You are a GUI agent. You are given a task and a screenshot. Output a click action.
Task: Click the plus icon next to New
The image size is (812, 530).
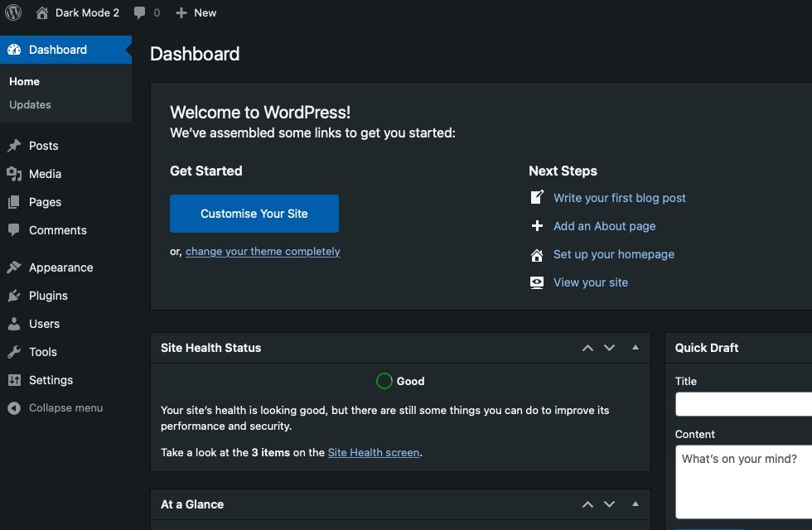click(181, 13)
